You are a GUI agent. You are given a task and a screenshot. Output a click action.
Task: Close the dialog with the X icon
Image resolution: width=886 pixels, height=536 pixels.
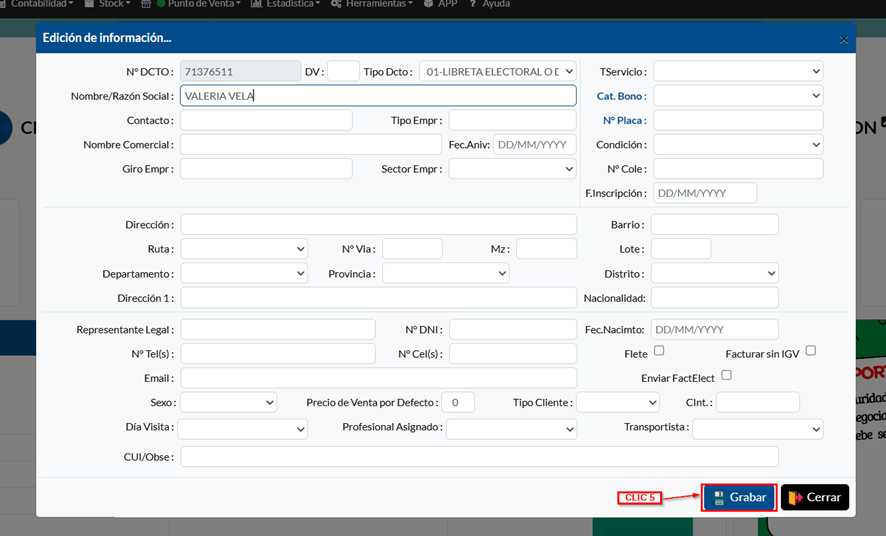(x=843, y=39)
